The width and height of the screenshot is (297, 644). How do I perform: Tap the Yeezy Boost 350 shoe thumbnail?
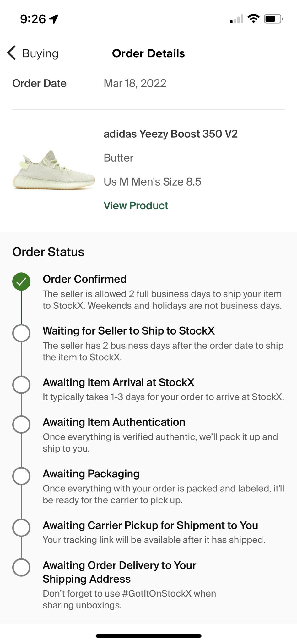(x=54, y=170)
